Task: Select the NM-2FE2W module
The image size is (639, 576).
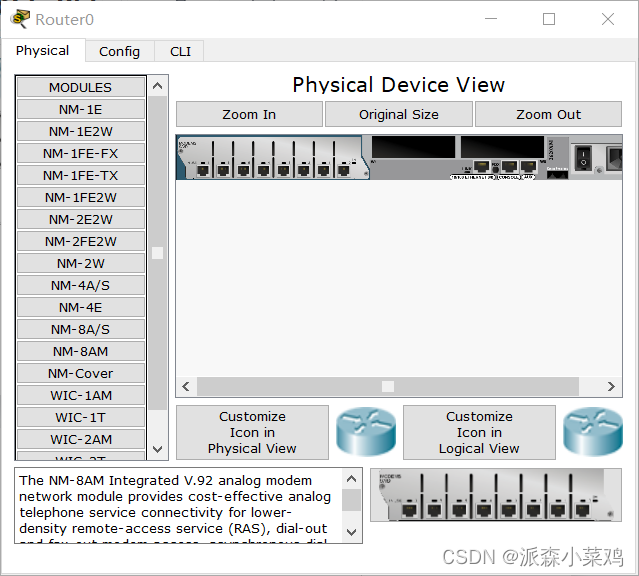Action: point(81,241)
